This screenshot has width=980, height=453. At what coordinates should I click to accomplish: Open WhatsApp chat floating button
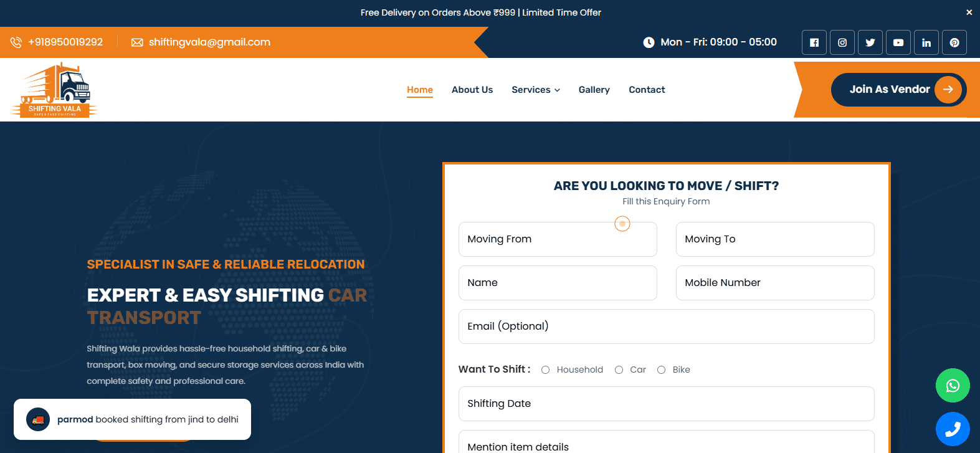tap(953, 386)
